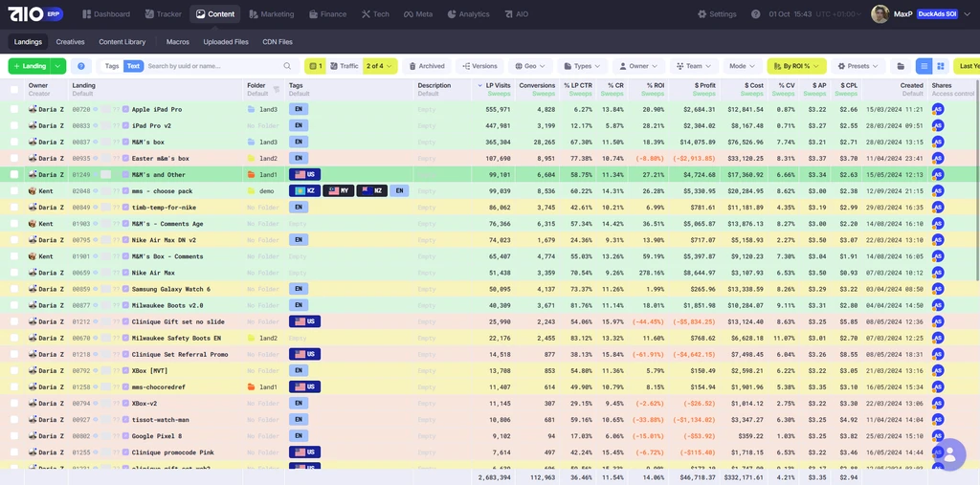Click the NZ flag tag on mms - choose pack

tap(372, 190)
